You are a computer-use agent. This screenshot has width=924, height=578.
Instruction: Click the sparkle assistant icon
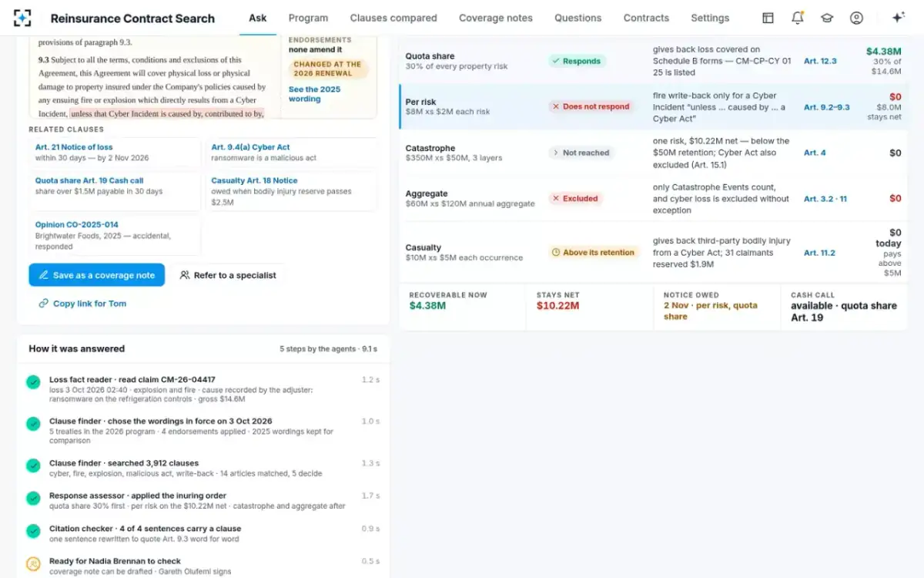click(898, 18)
